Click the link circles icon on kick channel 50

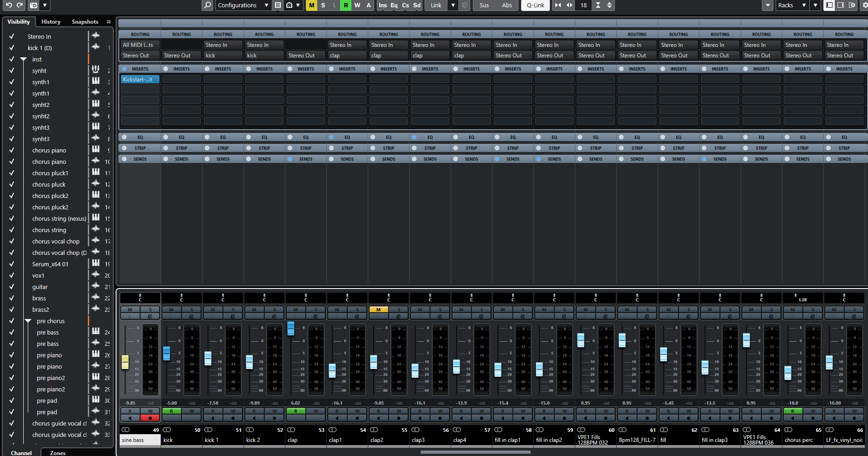(167, 430)
